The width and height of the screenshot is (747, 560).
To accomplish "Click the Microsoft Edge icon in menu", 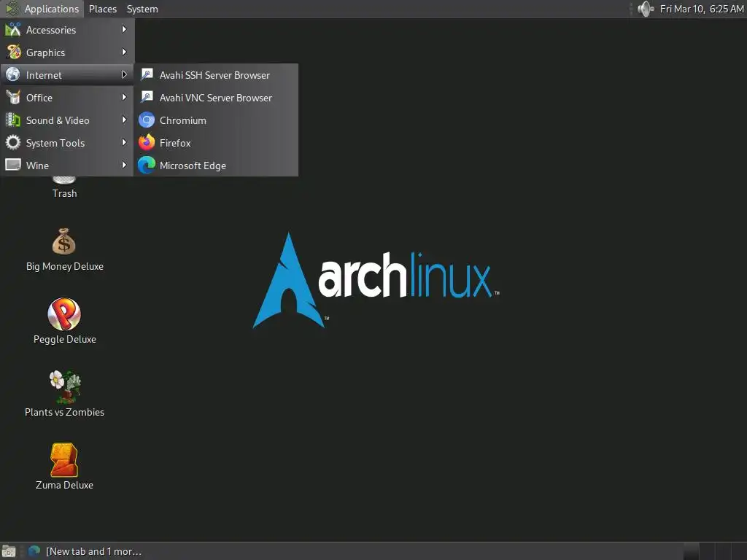I will point(147,166).
